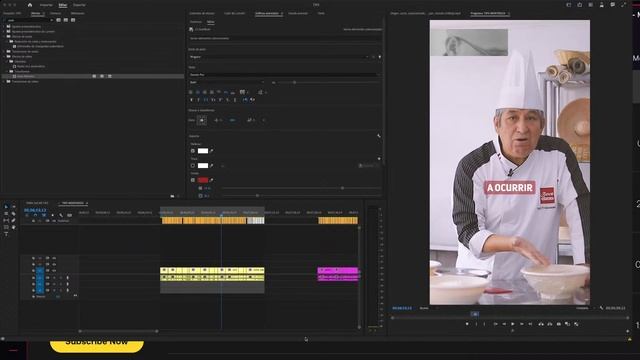This screenshot has height=360, width=640.
Task: Toggle linked selection in timeline
Action: point(44,215)
